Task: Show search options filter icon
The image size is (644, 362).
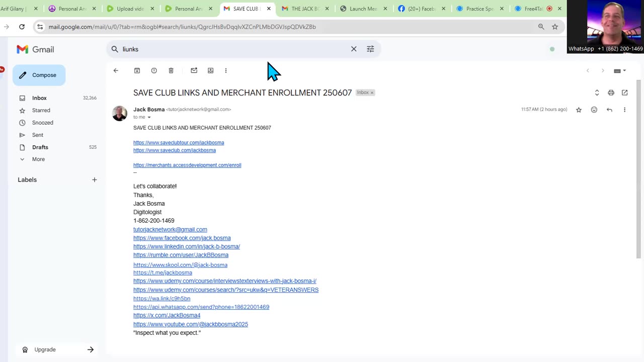Action: click(370, 49)
